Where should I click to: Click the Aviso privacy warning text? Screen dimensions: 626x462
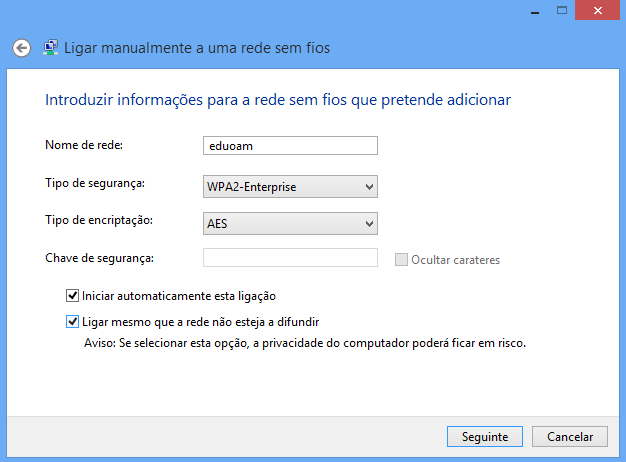305,343
